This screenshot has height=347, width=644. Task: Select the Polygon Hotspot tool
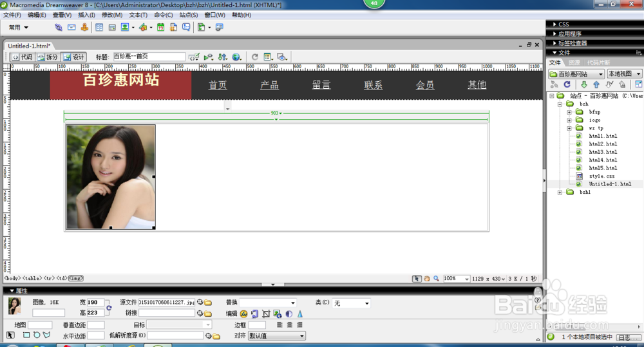click(47, 335)
